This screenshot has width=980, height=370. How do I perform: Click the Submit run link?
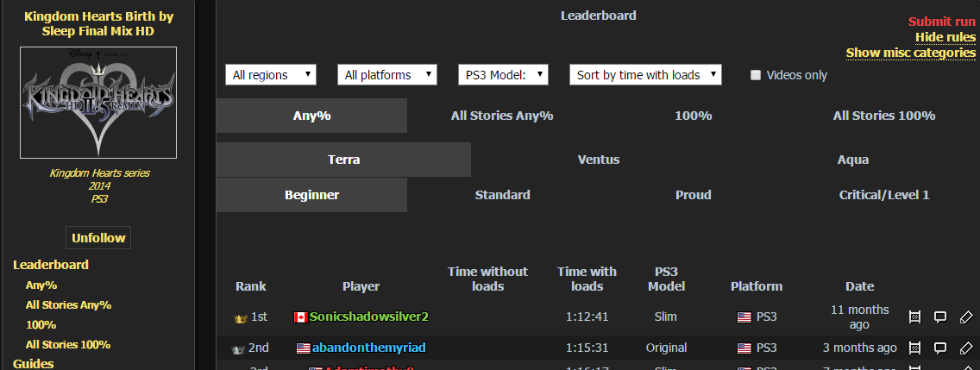pyautogui.click(x=942, y=22)
